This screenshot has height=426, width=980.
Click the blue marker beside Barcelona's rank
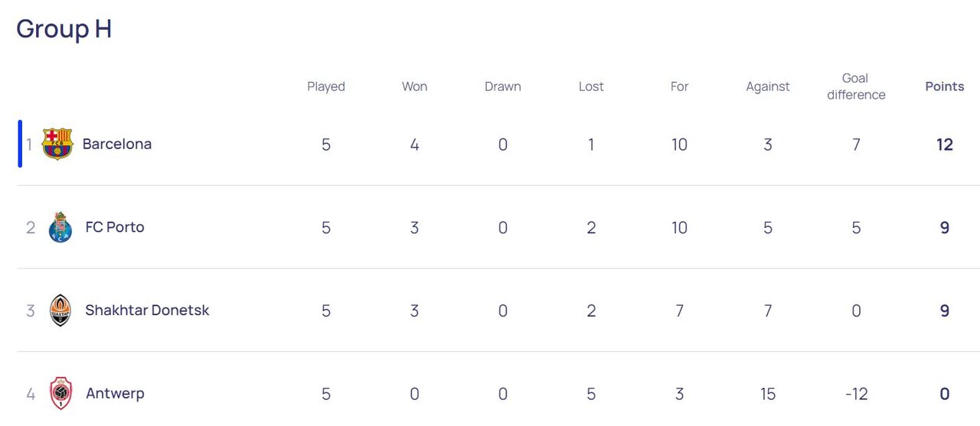[20, 144]
